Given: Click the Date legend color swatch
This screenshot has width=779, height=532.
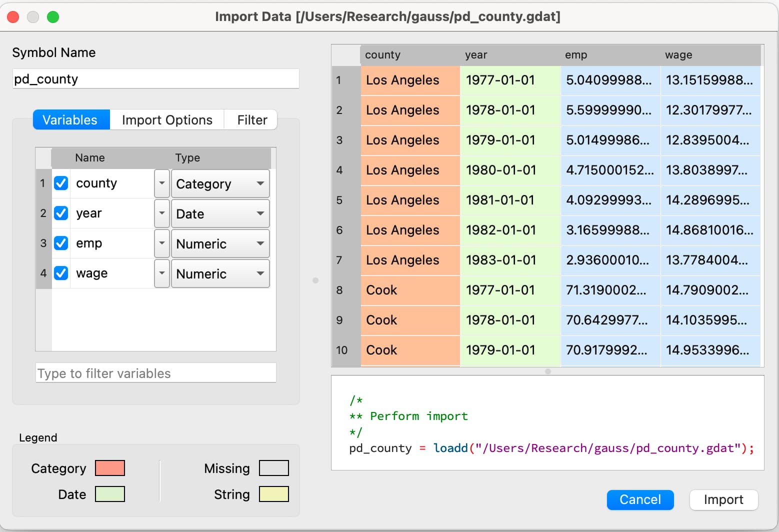Looking at the screenshot, I should tap(110, 494).
